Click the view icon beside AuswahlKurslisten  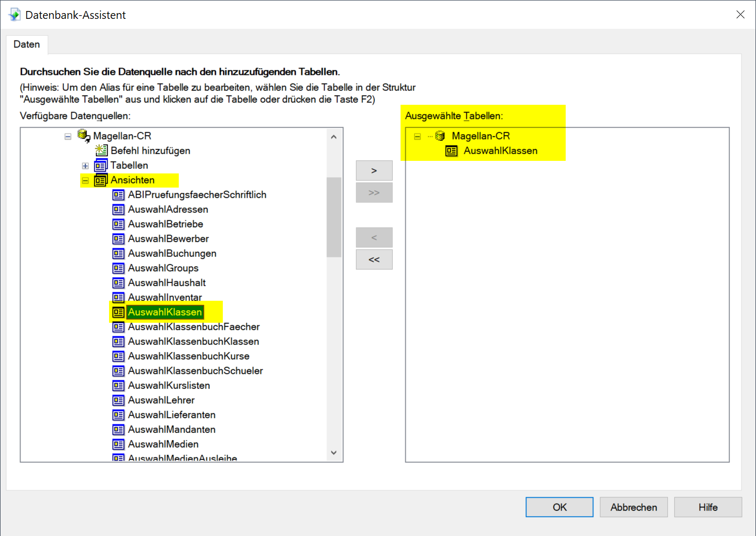point(118,386)
